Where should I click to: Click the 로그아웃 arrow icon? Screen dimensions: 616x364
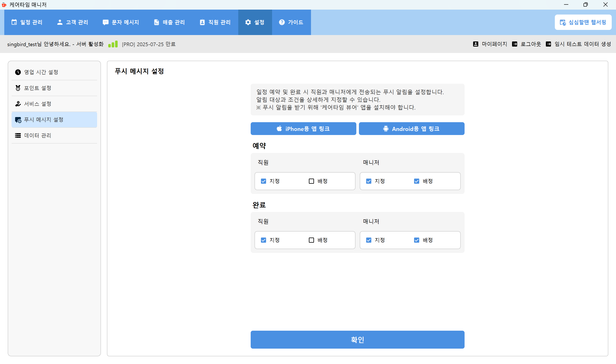coord(515,44)
